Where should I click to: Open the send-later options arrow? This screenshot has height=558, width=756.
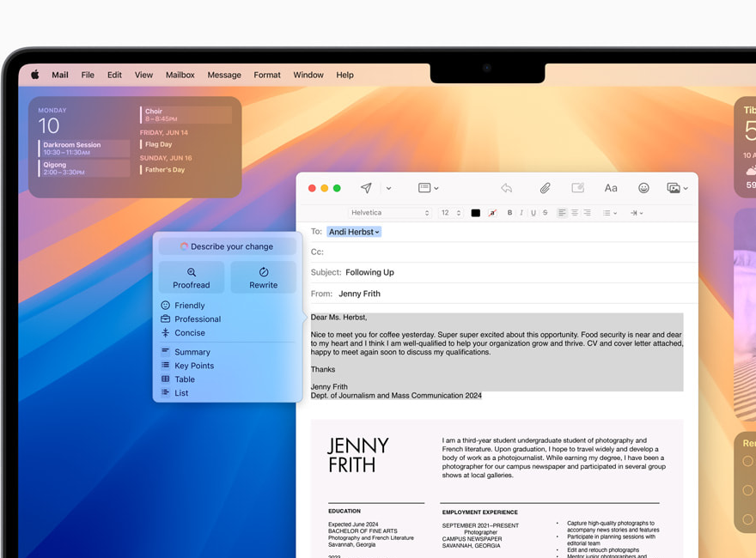pos(388,188)
